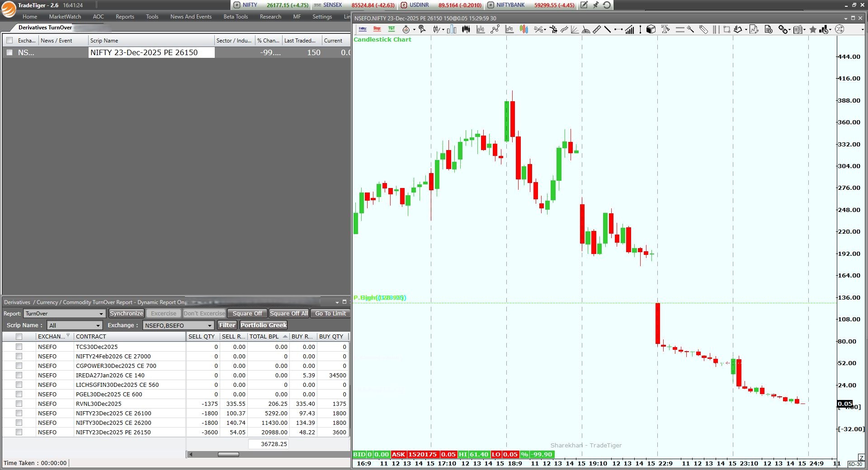Screen dimensions: 868x470
Task: Check the RVNL30Dec2025 contract checkbox
Action: 19,404
